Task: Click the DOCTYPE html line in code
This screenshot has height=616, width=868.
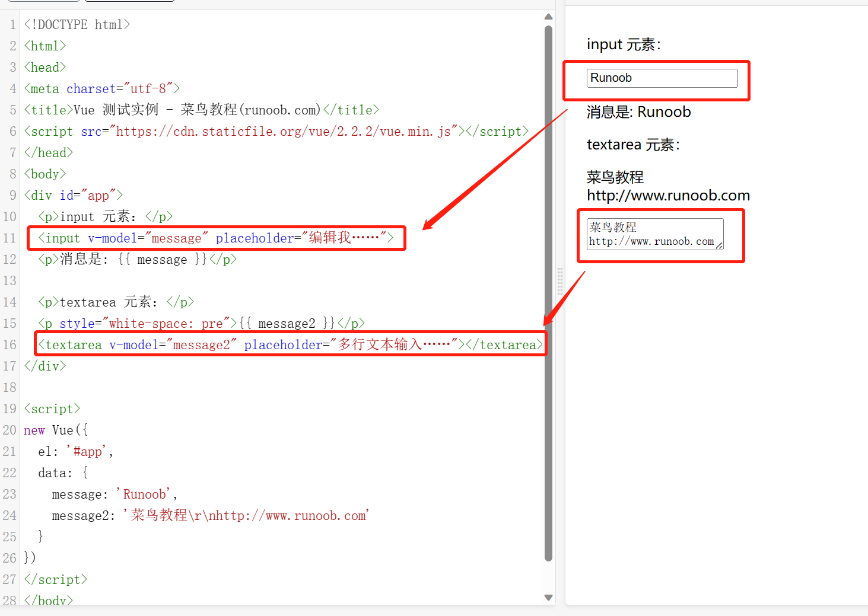Action: pyautogui.click(x=77, y=25)
